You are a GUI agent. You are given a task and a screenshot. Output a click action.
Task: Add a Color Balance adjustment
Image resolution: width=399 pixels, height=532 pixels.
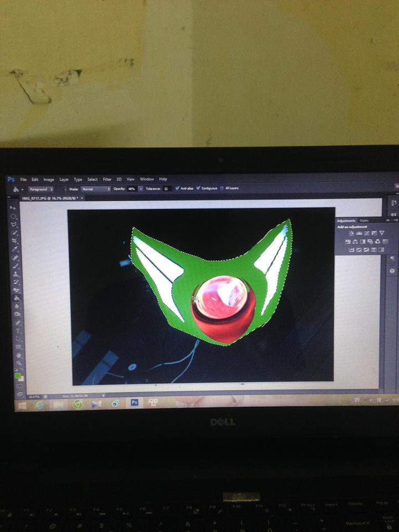coord(355,242)
